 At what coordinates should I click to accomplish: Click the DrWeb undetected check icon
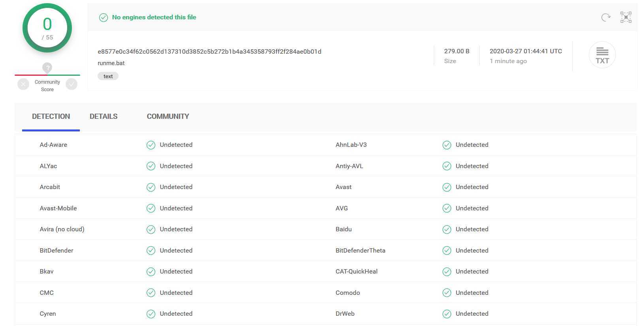pos(447,314)
